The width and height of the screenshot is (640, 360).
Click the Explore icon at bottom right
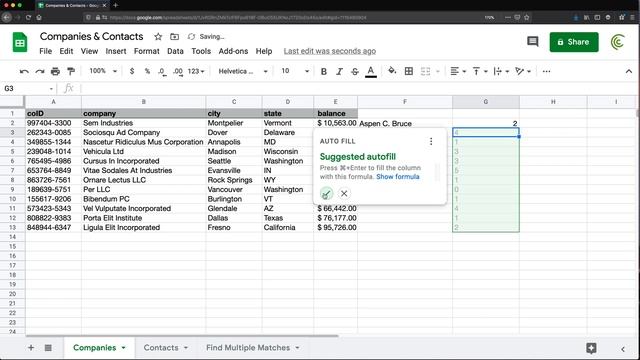[x=591, y=348]
